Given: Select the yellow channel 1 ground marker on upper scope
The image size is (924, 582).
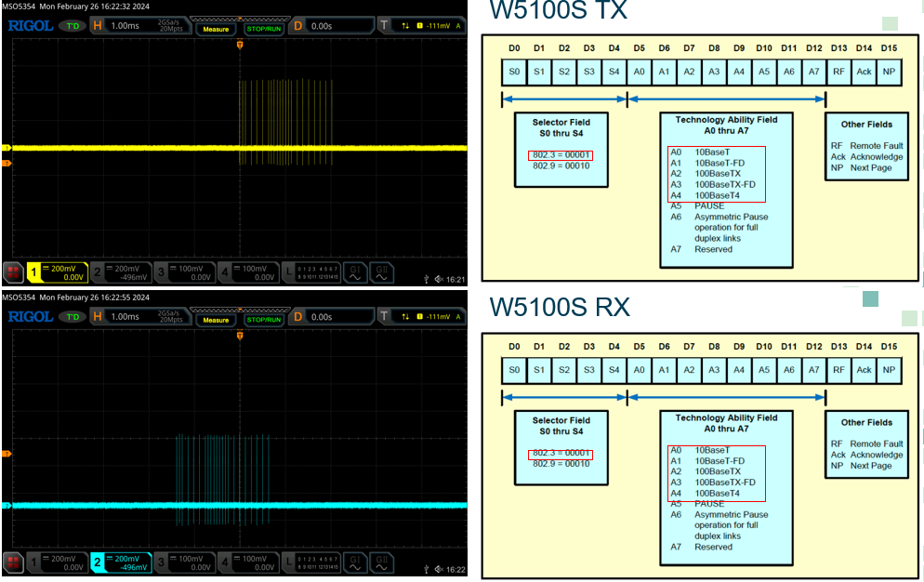Looking at the screenshot, I should 7,148.
